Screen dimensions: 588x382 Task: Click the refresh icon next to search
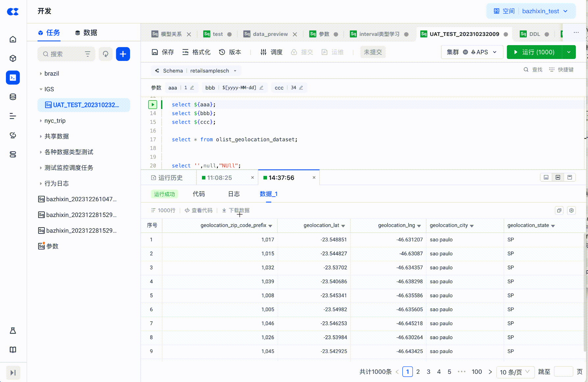[x=105, y=54]
